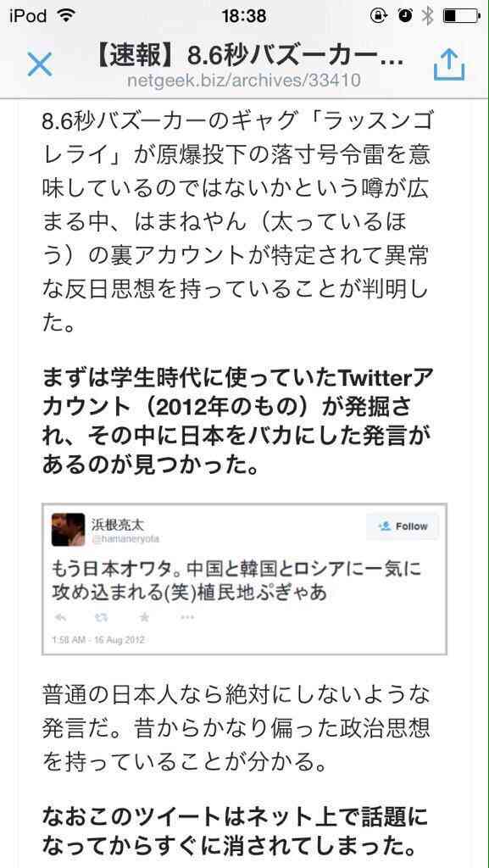The height and width of the screenshot is (868, 489).
Task: Tap the favorite star icon in tweet
Action: pyautogui.click(x=144, y=617)
